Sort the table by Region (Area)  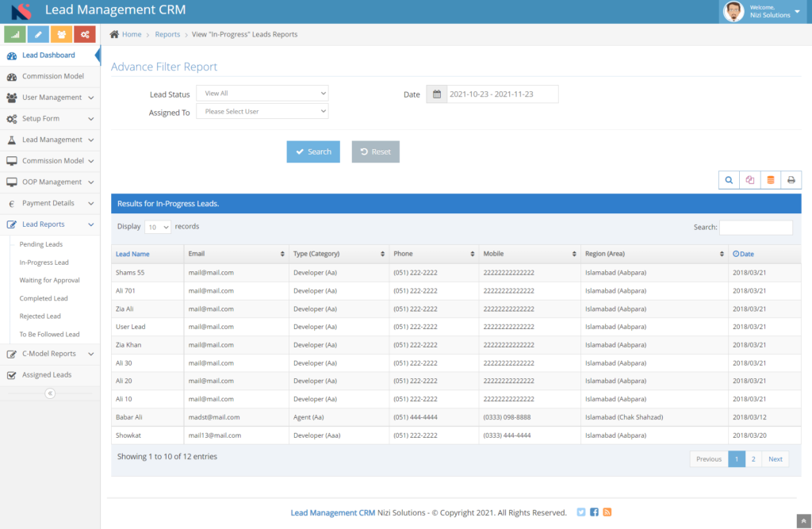tap(654, 254)
